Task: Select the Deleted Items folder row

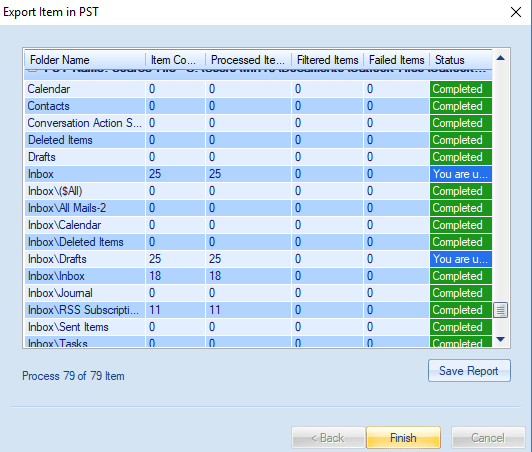Action: (x=258, y=140)
